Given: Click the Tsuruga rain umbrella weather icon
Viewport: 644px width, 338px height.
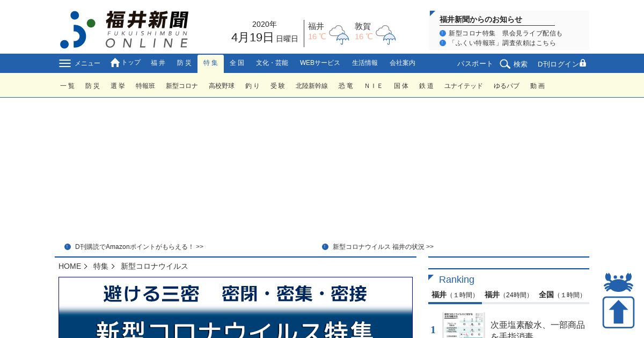Looking at the screenshot, I should 386,34.
